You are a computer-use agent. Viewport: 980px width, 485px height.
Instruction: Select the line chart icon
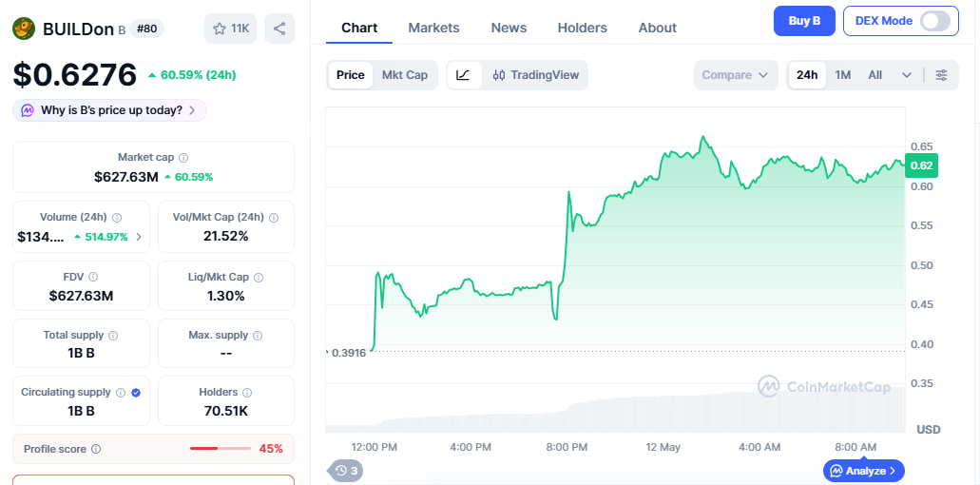[464, 75]
